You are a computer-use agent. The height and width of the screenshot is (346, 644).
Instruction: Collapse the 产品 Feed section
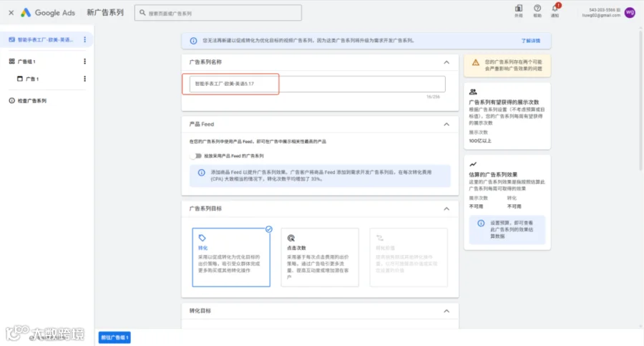coord(447,124)
